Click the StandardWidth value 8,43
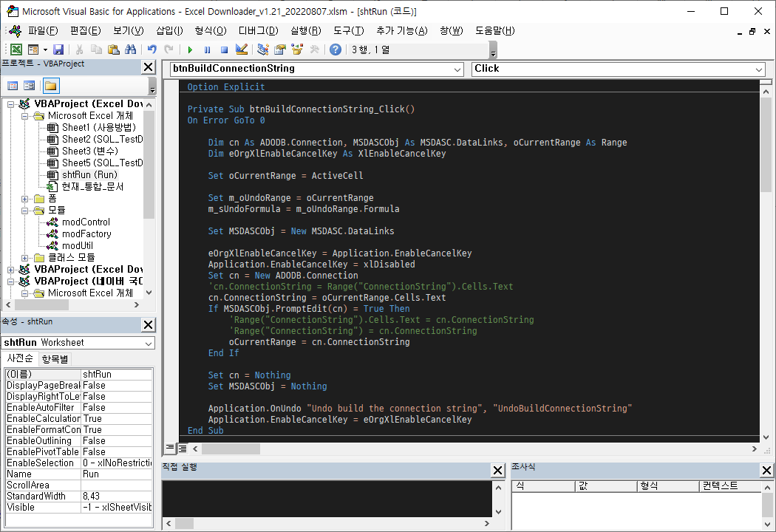 [x=116, y=497]
